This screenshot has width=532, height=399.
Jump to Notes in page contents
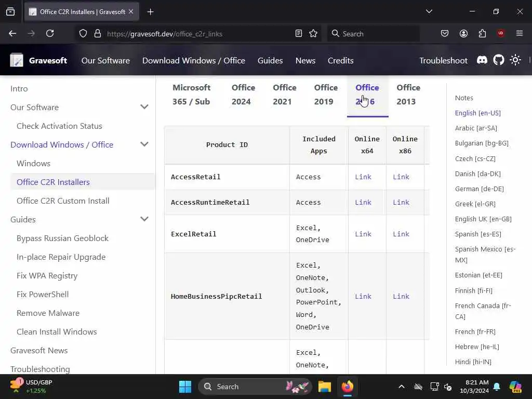(464, 98)
